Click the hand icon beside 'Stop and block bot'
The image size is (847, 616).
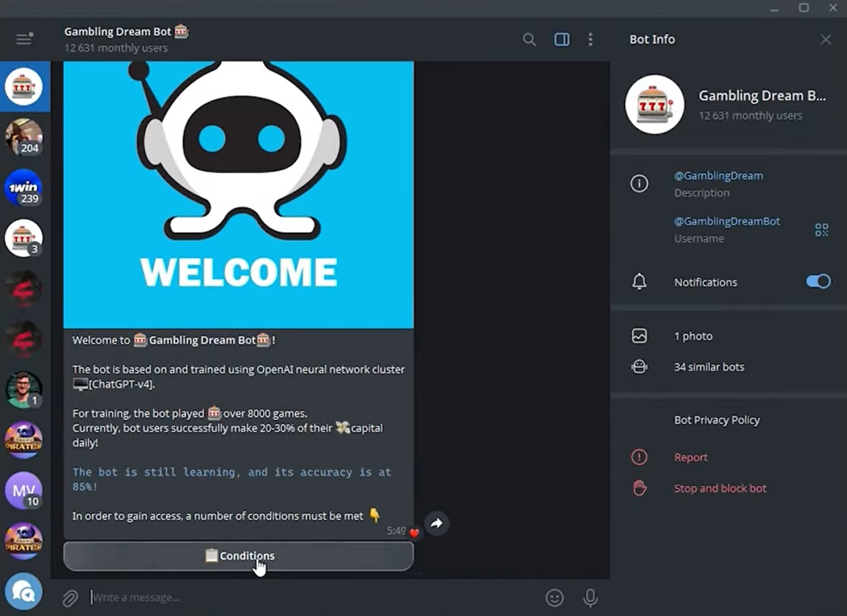(x=639, y=488)
